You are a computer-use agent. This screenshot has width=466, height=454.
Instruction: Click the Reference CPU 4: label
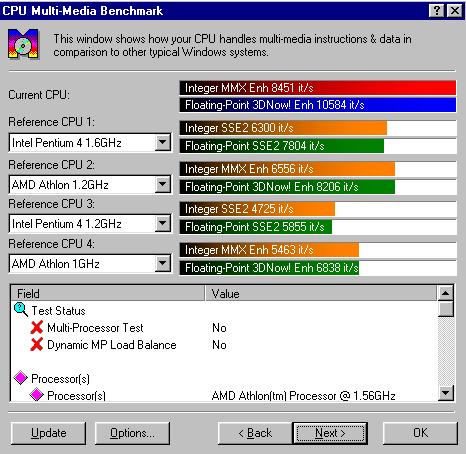(x=51, y=244)
